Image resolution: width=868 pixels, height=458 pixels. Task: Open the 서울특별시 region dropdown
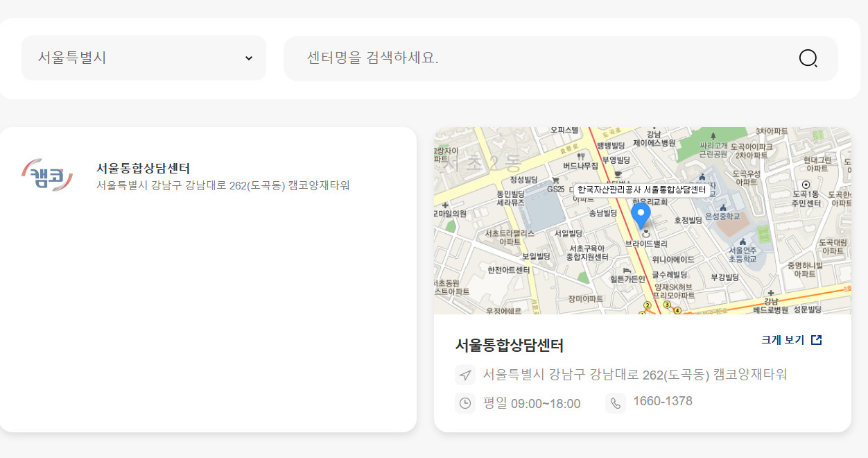point(144,58)
